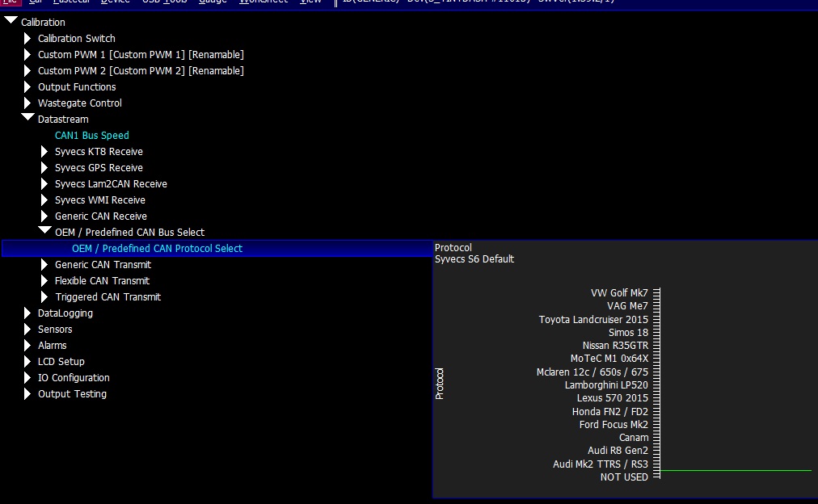Click the green protocol value line

click(x=736, y=470)
